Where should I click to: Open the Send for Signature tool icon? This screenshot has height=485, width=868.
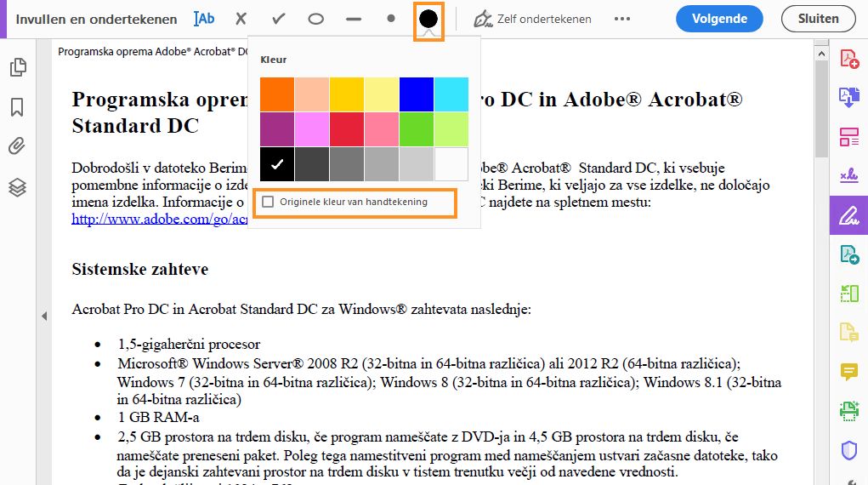848,176
